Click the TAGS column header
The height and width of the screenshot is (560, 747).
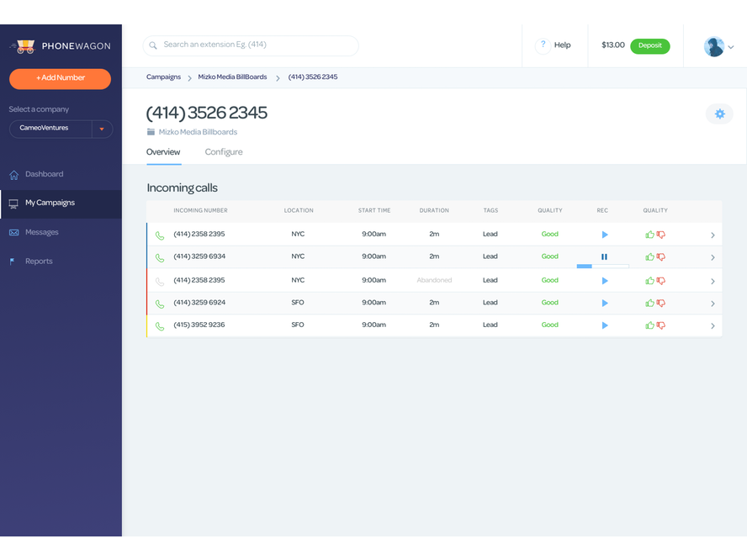pyautogui.click(x=490, y=210)
